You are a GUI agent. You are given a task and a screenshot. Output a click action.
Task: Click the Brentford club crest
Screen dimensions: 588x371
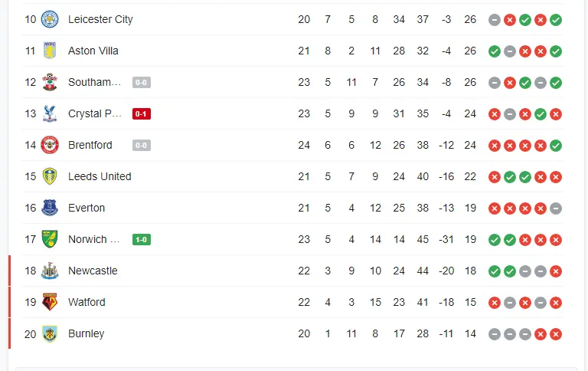pos(50,145)
